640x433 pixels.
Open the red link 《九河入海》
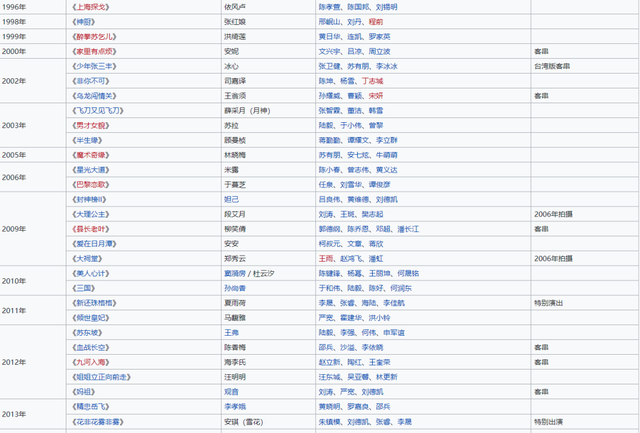90,362
